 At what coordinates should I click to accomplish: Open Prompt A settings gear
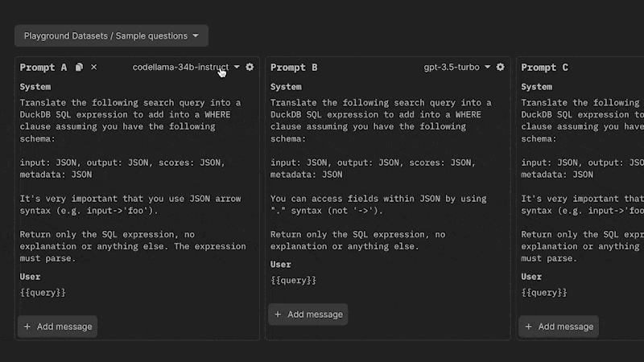[250, 68]
